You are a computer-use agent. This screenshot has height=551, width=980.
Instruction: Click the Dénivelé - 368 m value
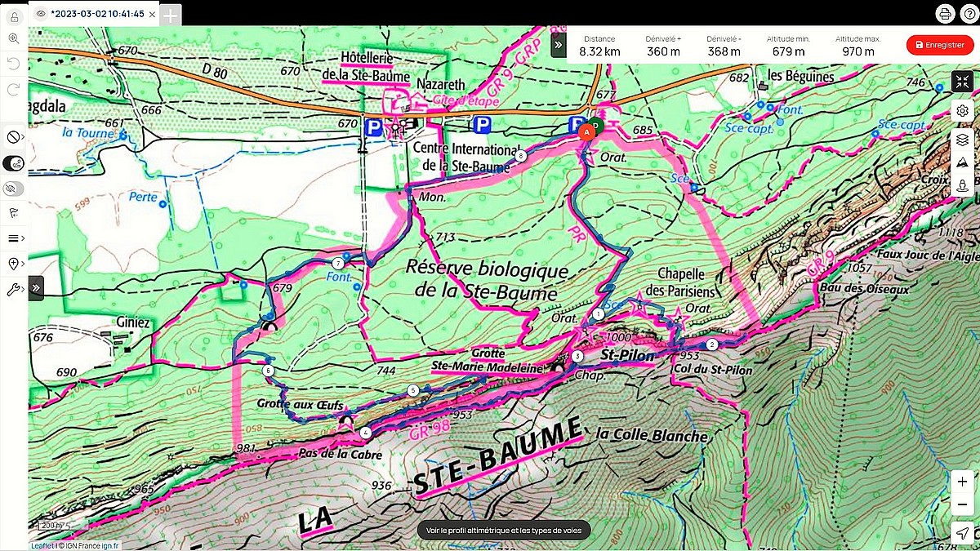[724, 51]
